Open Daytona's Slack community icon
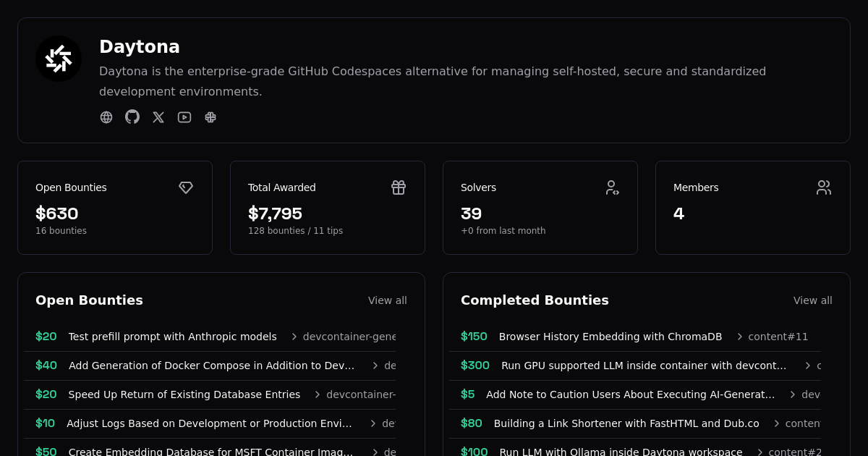Image resolution: width=868 pixels, height=456 pixels. (210, 117)
